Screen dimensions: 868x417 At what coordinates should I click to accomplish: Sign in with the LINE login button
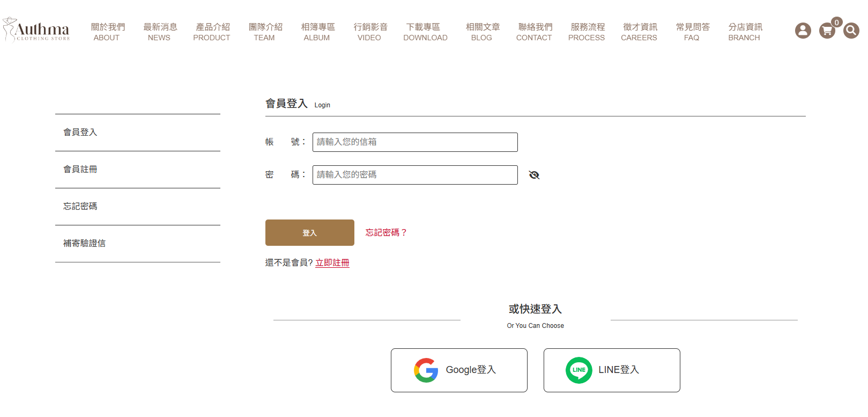click(612, 370)
